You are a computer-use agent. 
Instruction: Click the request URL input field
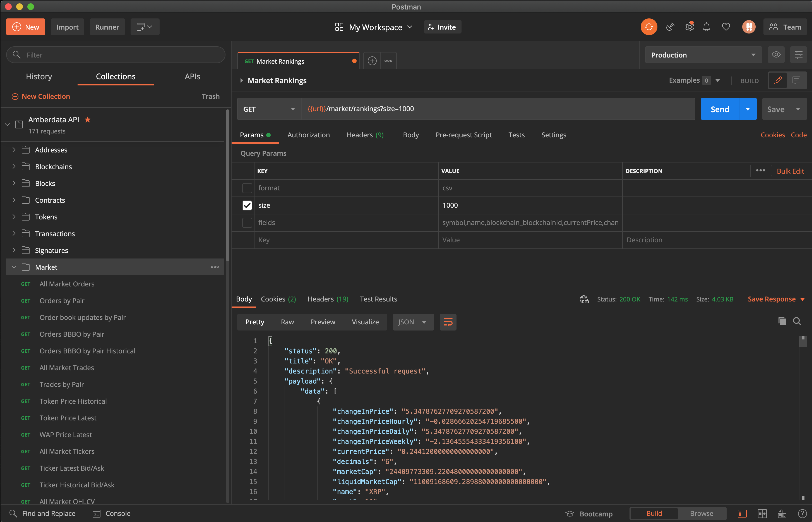[498, 109]
